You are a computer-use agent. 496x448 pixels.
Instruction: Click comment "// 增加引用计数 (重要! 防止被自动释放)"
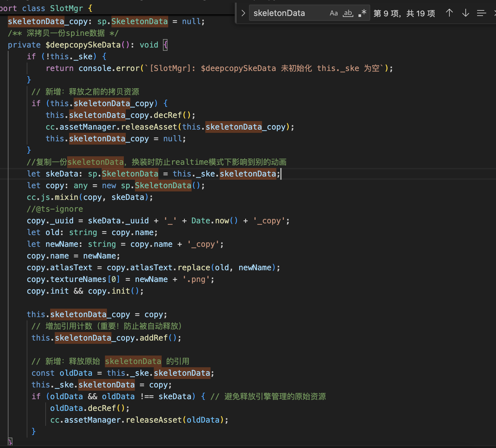[x=107, y=326]
